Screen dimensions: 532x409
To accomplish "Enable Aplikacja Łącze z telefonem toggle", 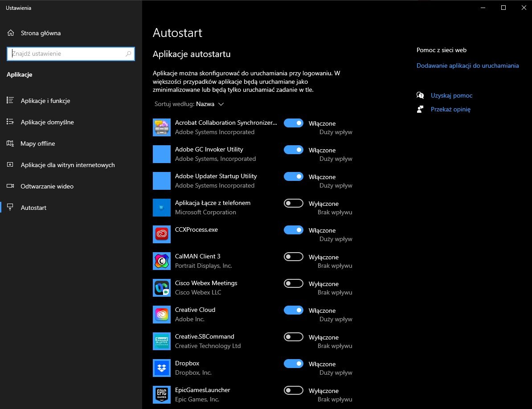I will [293, 203].
